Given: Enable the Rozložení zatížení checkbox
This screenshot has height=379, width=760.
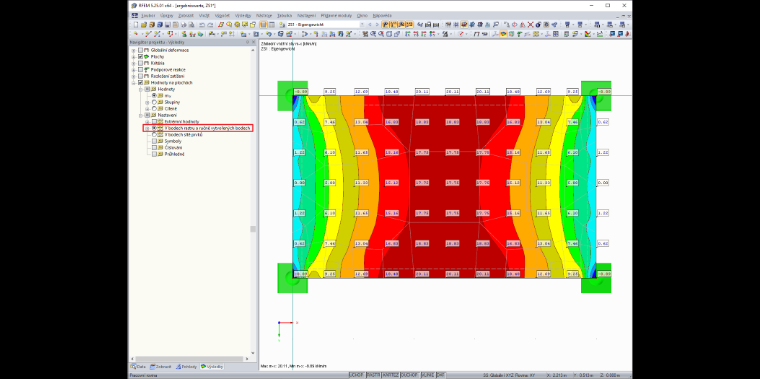Looking at the screenshot, I should tap(141, 76).
